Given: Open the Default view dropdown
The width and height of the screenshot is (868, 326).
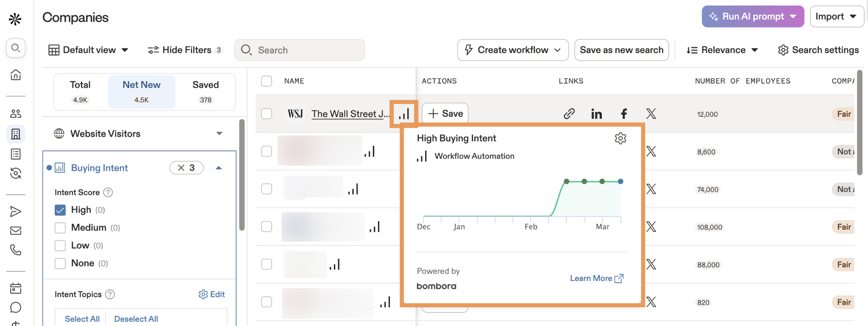Looking at the screenshot, I should (x=88, y=50).
